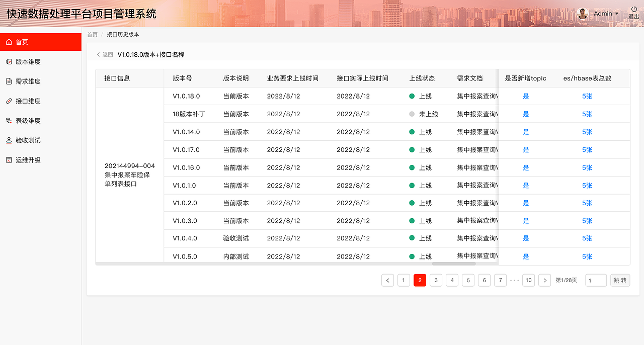This screenshot has height=345, width=644.
Task: Click the 是否新增topic column header
Action: pyautogui.click(x=526, y=78)
